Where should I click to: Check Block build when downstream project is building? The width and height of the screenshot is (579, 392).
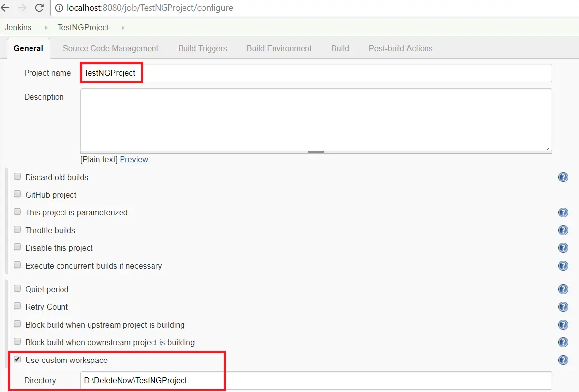click(17, 342)
